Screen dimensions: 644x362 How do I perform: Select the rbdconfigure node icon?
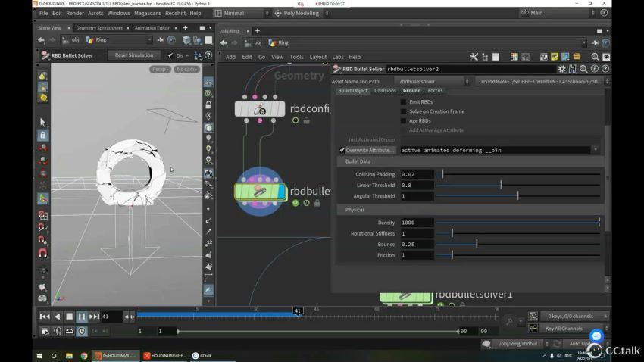260,109
